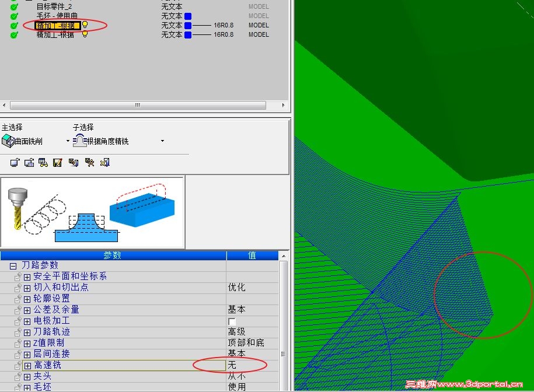Click the horizontal scrollbar thumb in the procedure list
This screenshot has height=392, width=534.
[x=138, y=105]
